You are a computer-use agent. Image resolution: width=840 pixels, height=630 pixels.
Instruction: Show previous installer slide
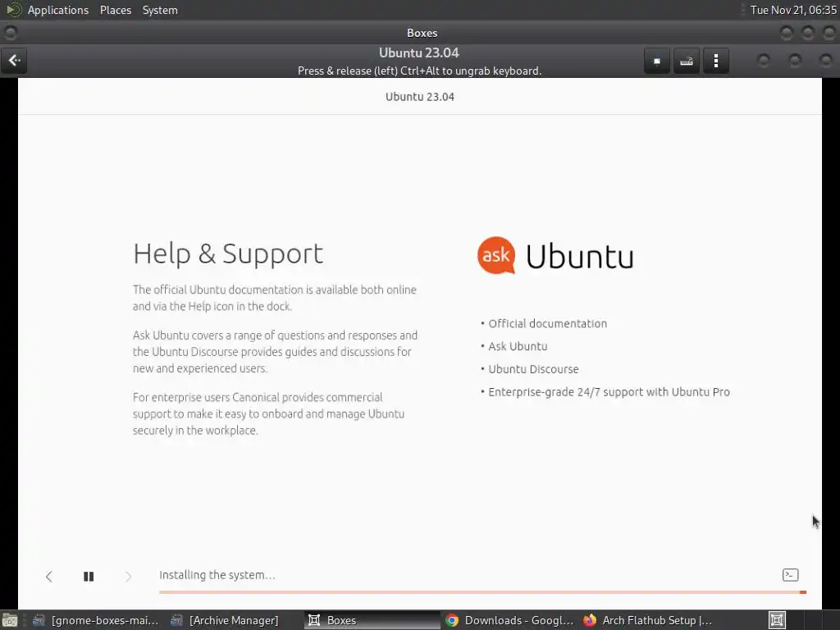(48, 577)
